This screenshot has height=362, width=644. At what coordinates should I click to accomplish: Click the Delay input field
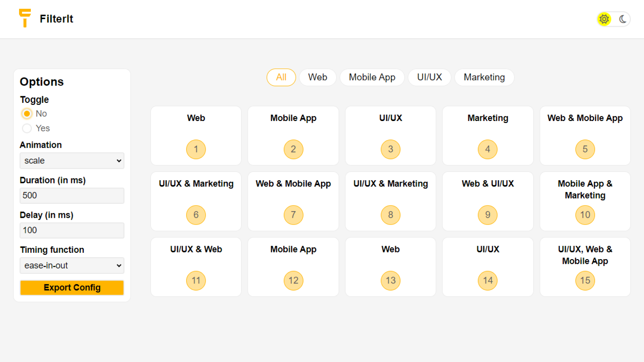tap(72, 230)
